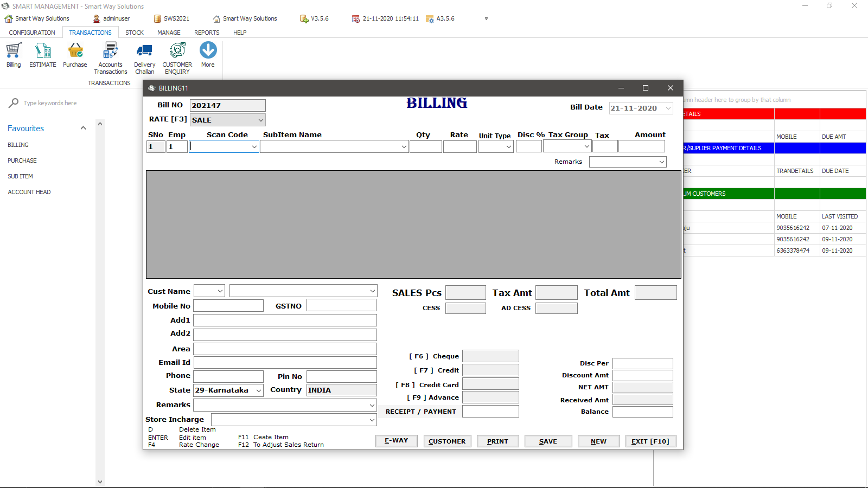Expand the Store Incharge dropdown

(x=372, y=420)
